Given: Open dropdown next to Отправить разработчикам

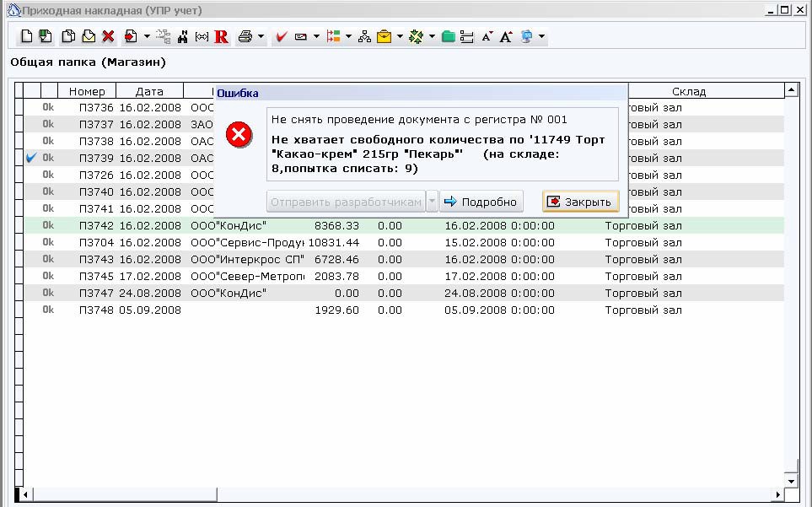Looking at the screenshot, I should [x=432, y=202].
